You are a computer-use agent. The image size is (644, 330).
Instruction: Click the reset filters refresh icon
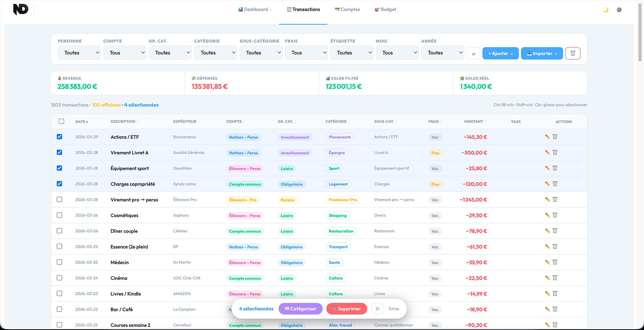click(x=474, y=54)
